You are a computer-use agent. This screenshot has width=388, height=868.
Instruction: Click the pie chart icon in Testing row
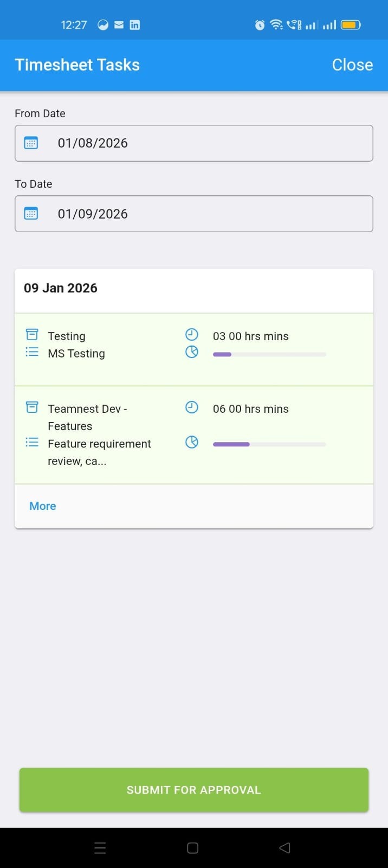click(192, 352)
